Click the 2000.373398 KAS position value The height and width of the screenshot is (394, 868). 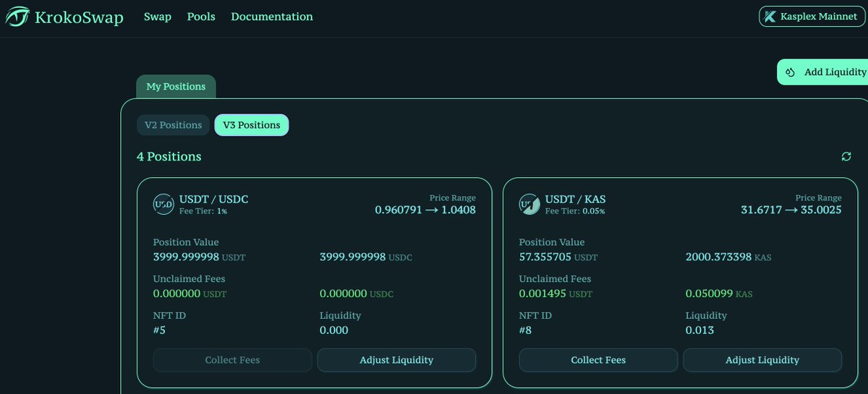pyautogui.click(x=728, y=257)
